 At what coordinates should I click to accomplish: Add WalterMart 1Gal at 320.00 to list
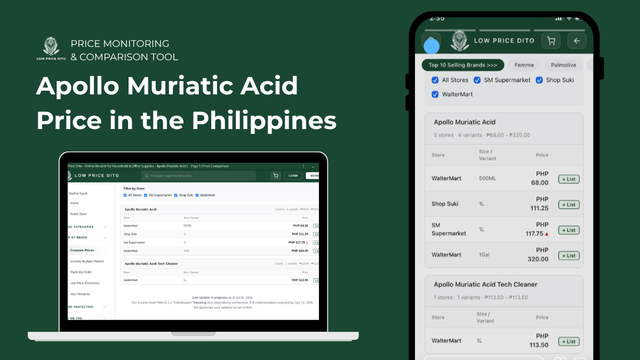point(569,256)
